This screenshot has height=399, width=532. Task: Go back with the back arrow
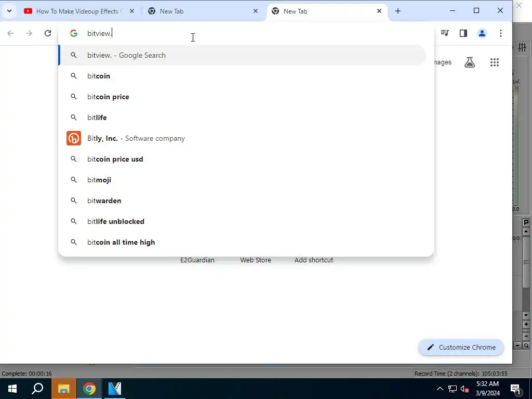[10, 33]
